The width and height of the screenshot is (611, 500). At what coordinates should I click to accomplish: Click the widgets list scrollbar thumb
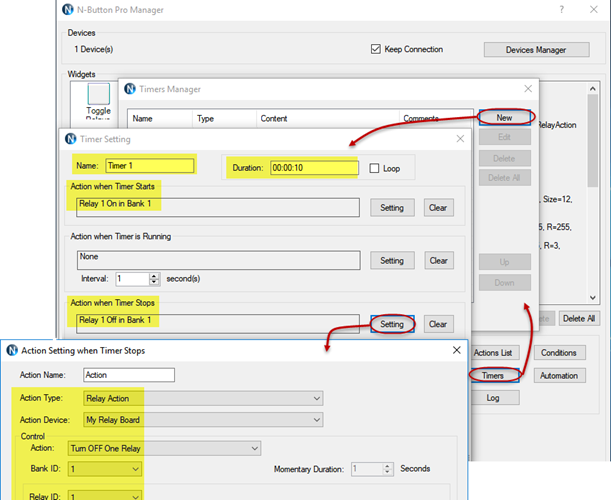(x=593, y=140)
